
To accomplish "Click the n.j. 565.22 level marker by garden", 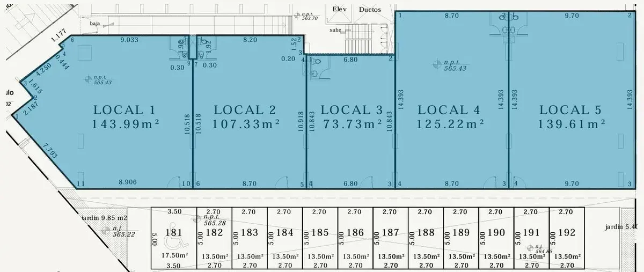I will pos(116,231).
